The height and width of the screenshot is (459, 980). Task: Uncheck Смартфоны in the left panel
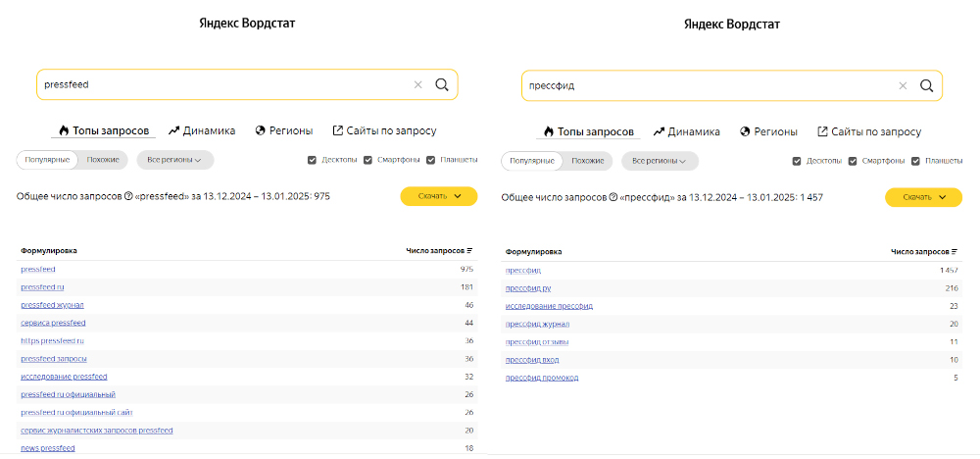tap(368, 160)
